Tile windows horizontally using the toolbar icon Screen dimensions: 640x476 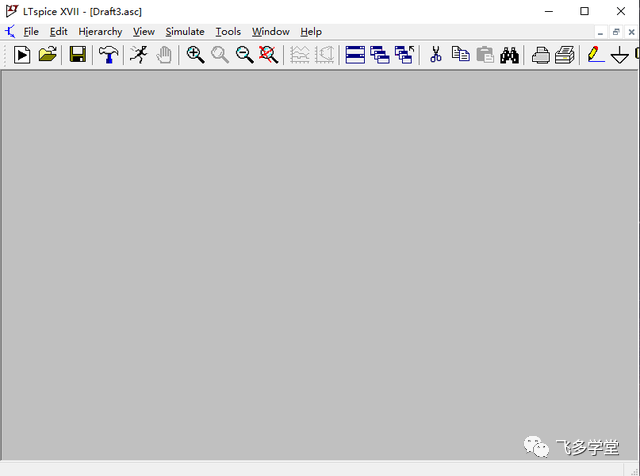[355, 55]
